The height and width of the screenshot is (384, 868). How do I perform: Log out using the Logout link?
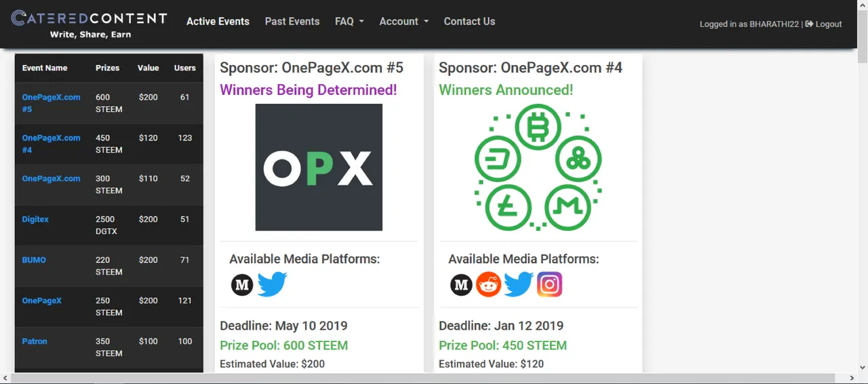[x=823, y=24]
